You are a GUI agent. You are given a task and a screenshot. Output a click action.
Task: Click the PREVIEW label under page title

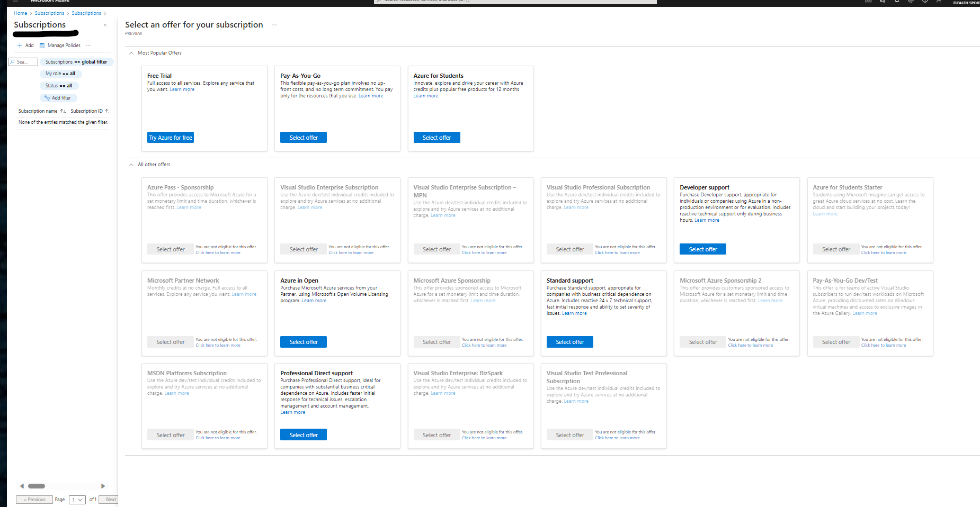tap(133, 33)
